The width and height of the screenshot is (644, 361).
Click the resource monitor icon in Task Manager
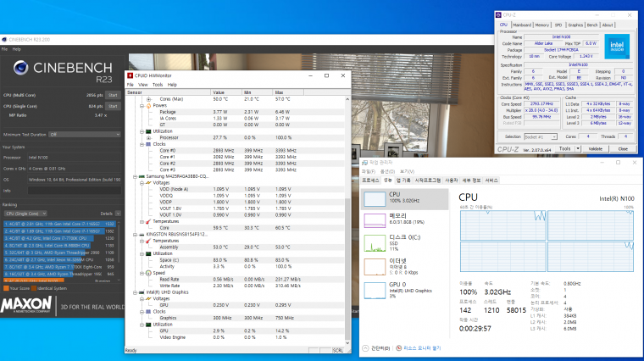tap(398, 348)
